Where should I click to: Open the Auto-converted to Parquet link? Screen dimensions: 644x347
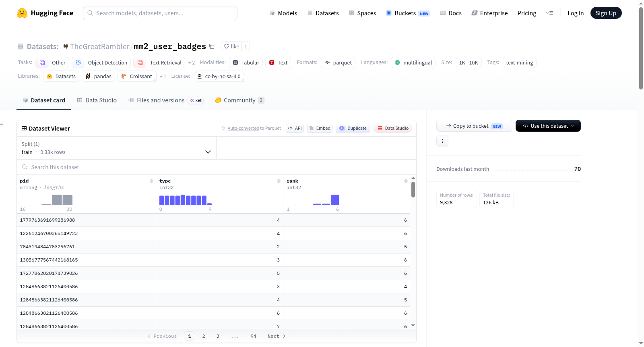tap(243, 128)
